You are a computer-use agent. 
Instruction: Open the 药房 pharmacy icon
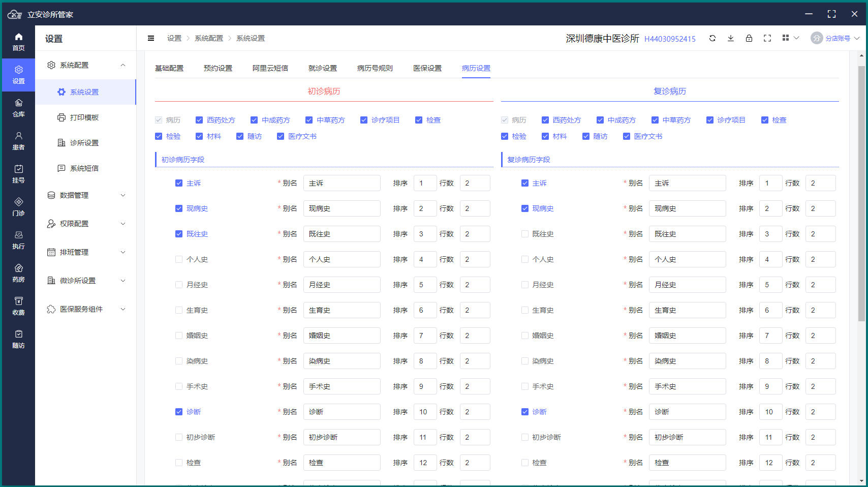click(x=18, y=268)
